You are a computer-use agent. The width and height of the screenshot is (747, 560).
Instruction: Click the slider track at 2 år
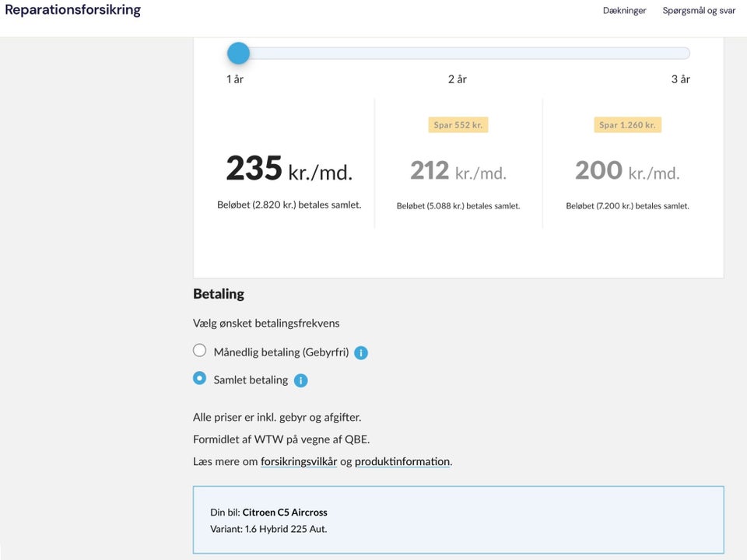458,54
